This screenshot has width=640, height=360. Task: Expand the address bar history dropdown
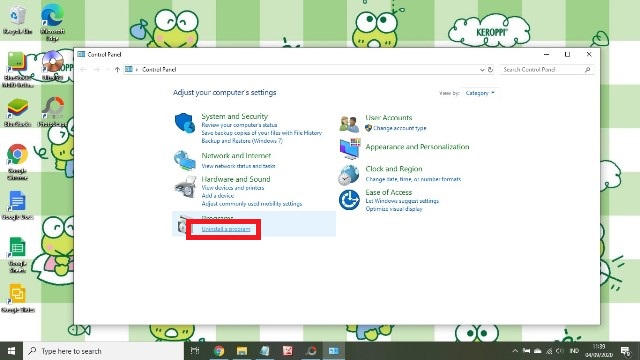pos(482,70)
